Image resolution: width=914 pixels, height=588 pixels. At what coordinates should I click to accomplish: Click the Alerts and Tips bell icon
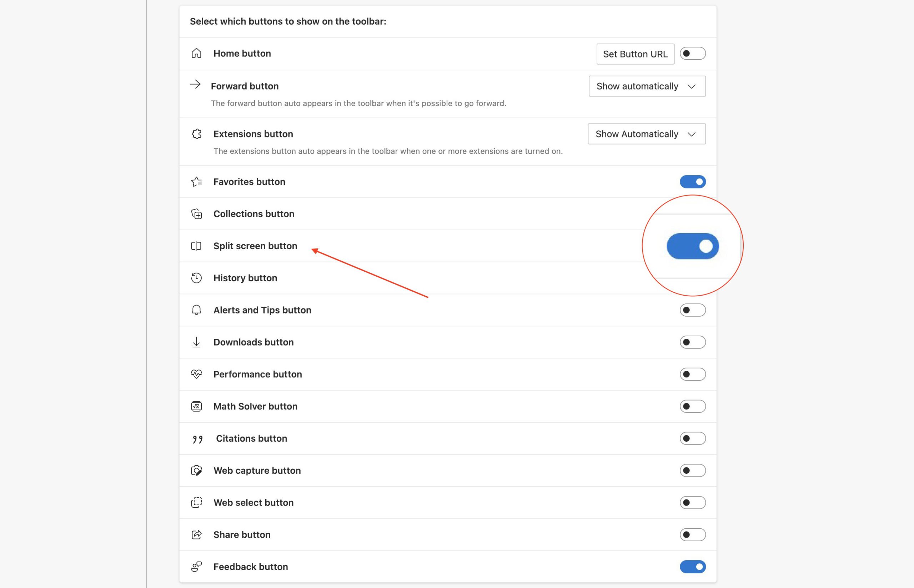pyautogui.click(x=196, y=310)
